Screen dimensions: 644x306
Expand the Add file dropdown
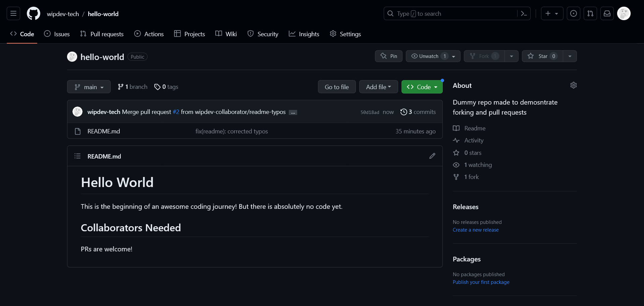[x=379, y=87]
